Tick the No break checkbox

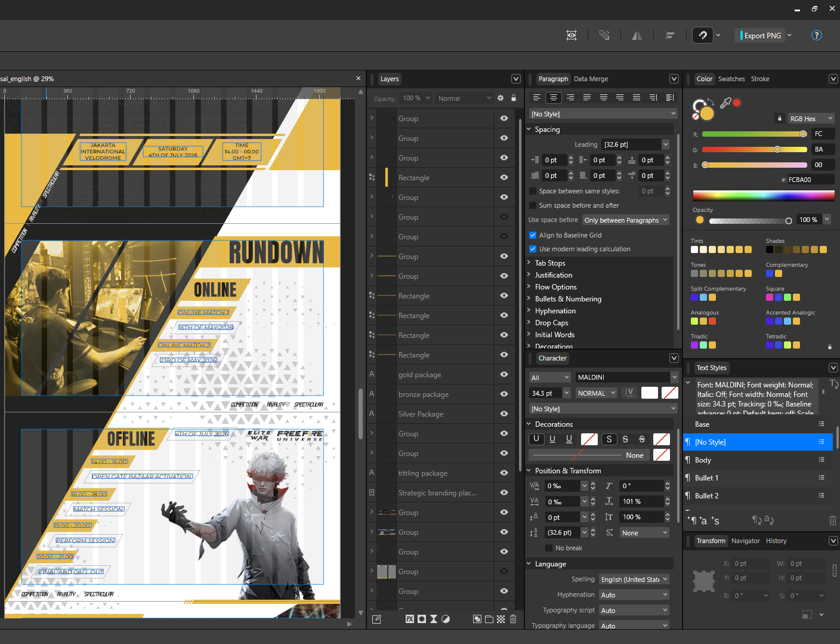pos(549,548)
